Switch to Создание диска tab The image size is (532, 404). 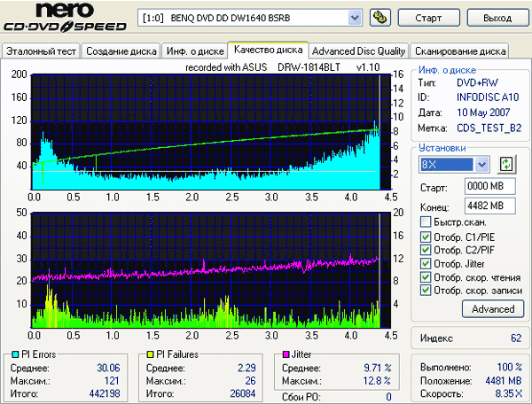[121, 51]
